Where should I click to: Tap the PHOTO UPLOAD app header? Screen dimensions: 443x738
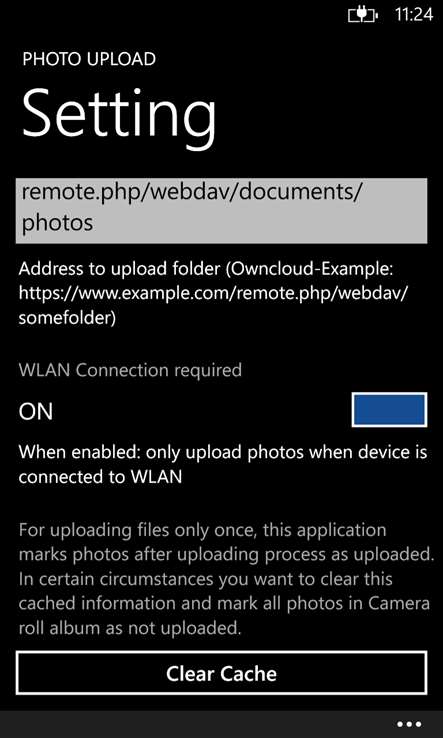point(89,59)
